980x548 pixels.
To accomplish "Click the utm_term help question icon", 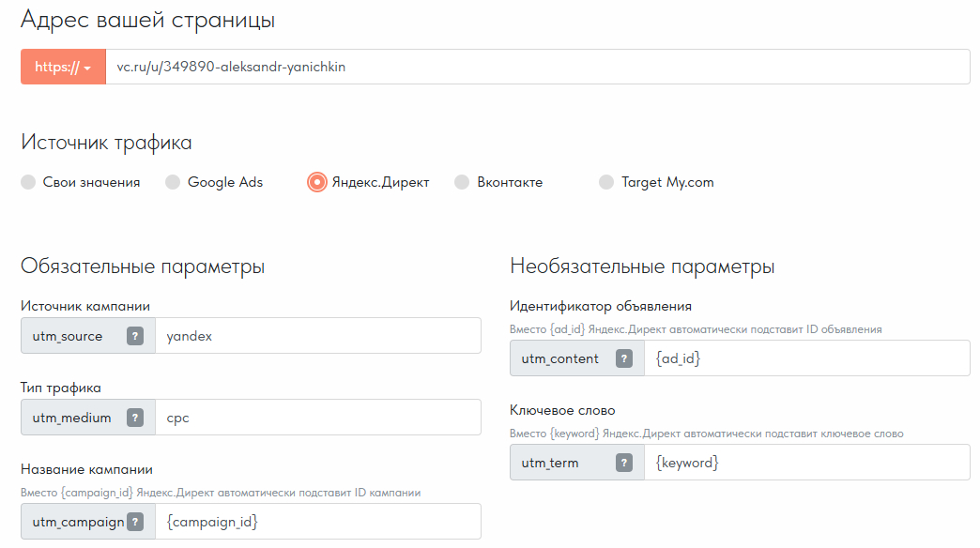I will point(624,463).
